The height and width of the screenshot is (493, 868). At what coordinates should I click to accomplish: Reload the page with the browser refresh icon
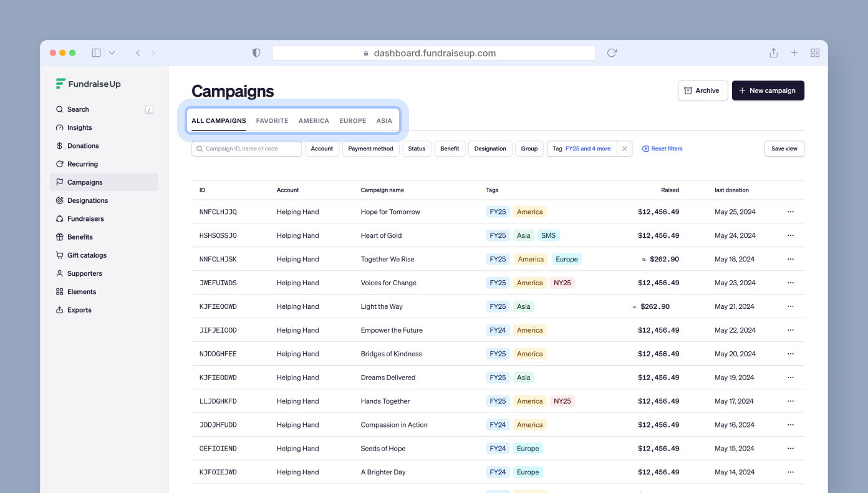611,52
